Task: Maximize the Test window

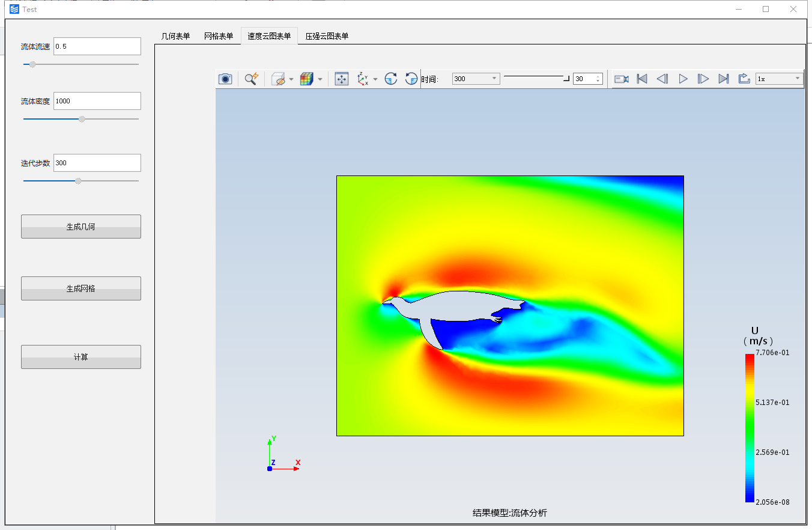Action: 766,9
